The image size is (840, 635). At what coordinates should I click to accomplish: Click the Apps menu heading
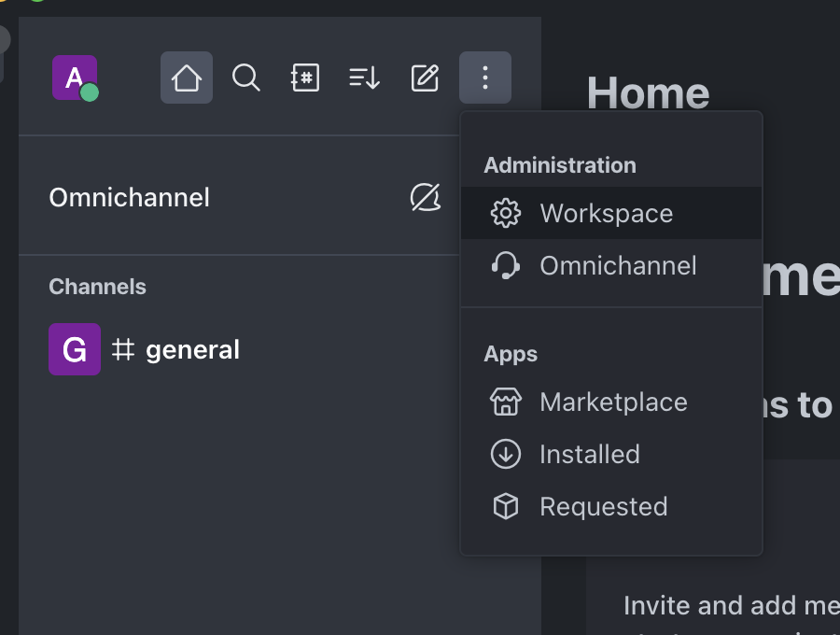(x=511, y=354)
